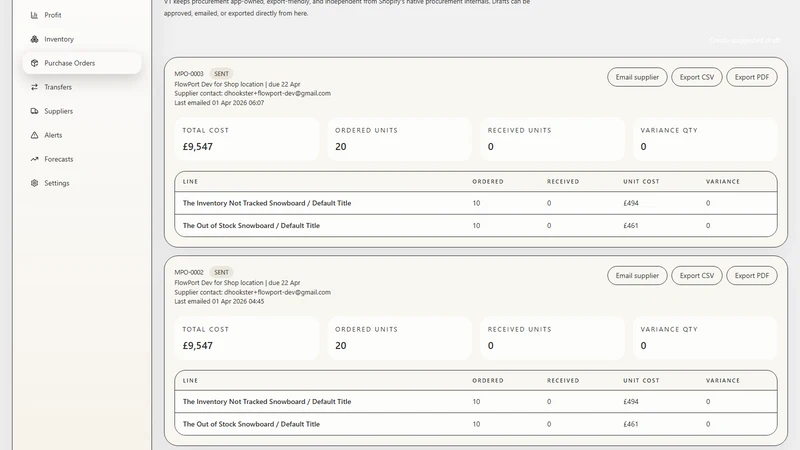
Task: Click 'Last emailed 01 Apr 2026 06:07'
Action: point(219,103)
